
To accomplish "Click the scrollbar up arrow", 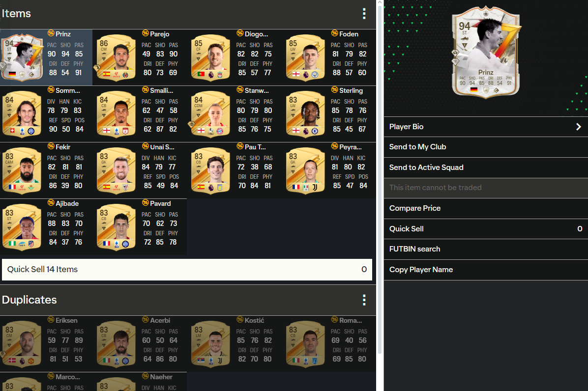I will 380,2.
